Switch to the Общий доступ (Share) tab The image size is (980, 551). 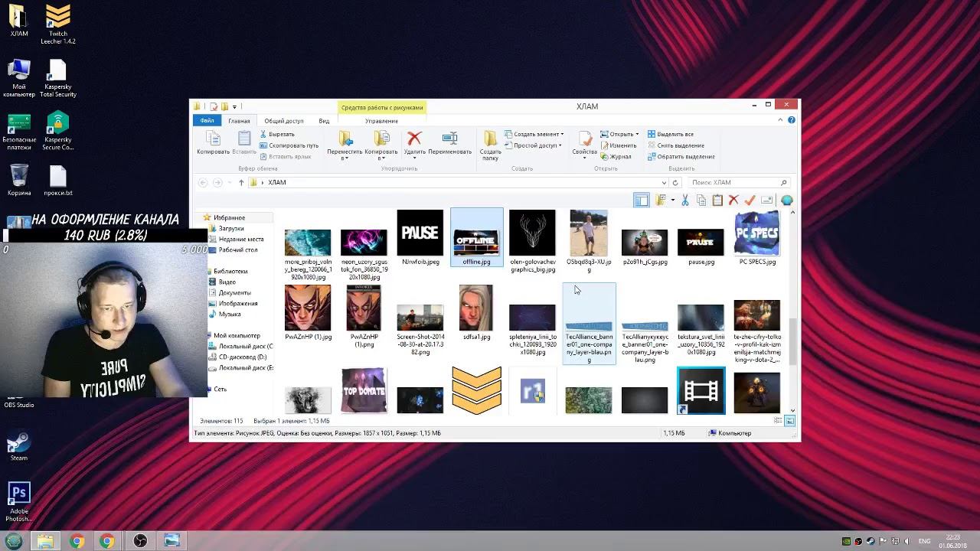(x=284, y=121)
